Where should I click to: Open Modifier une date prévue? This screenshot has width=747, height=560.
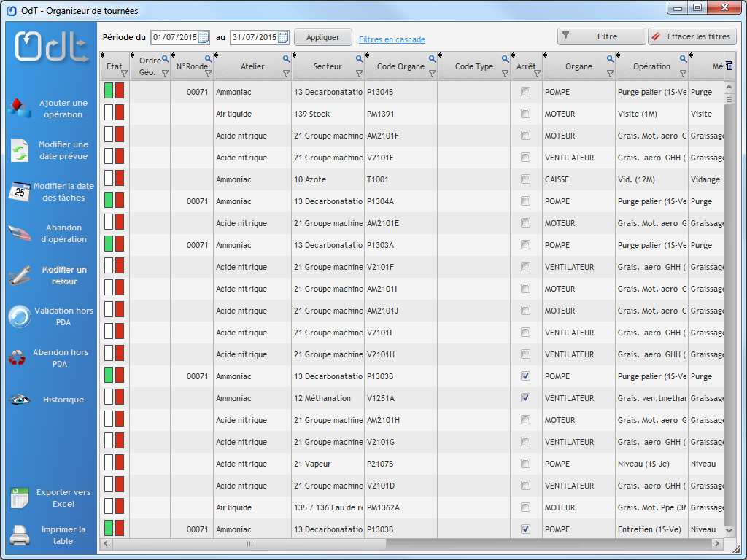point(19,150)
